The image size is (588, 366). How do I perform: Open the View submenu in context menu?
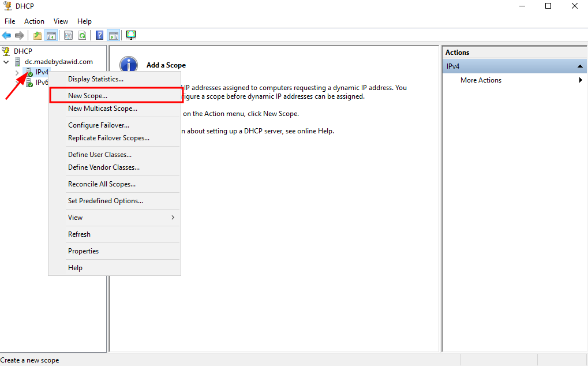pos(114,218)
